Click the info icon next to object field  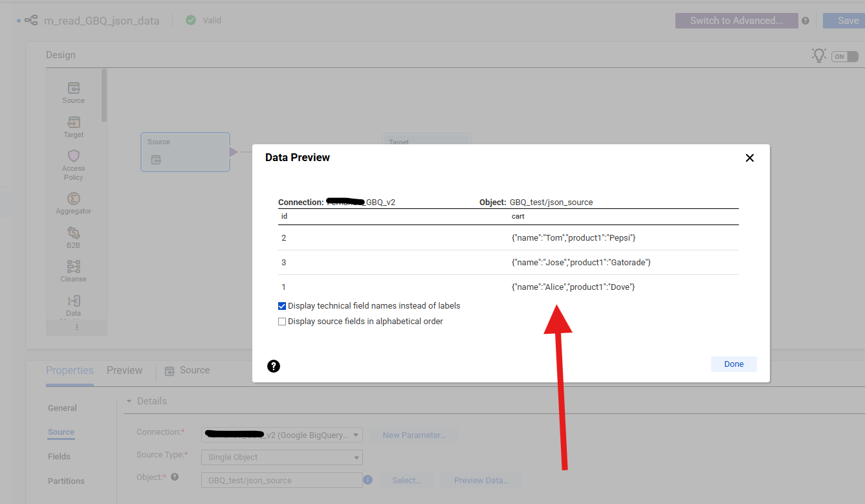(x=368, y=480)
